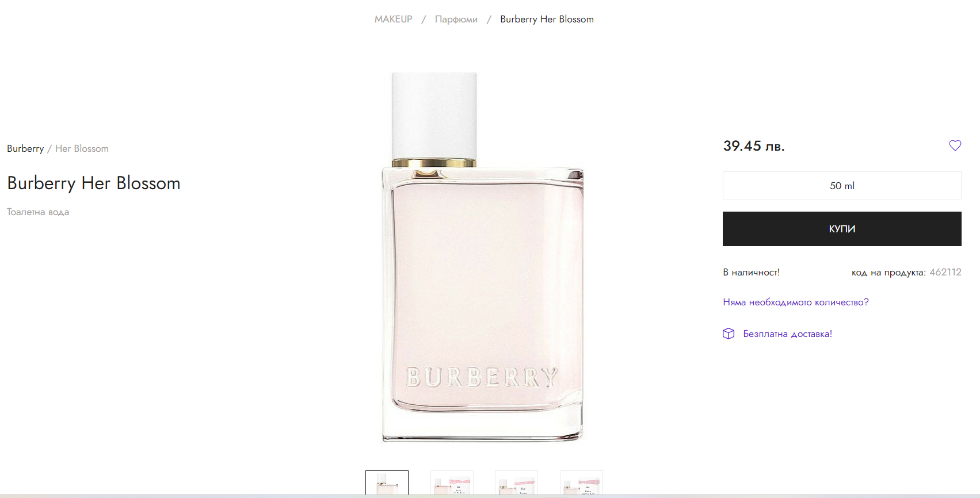Click Безплатна доставка link text
The image size is (980, 498).
tap(787, 334)
